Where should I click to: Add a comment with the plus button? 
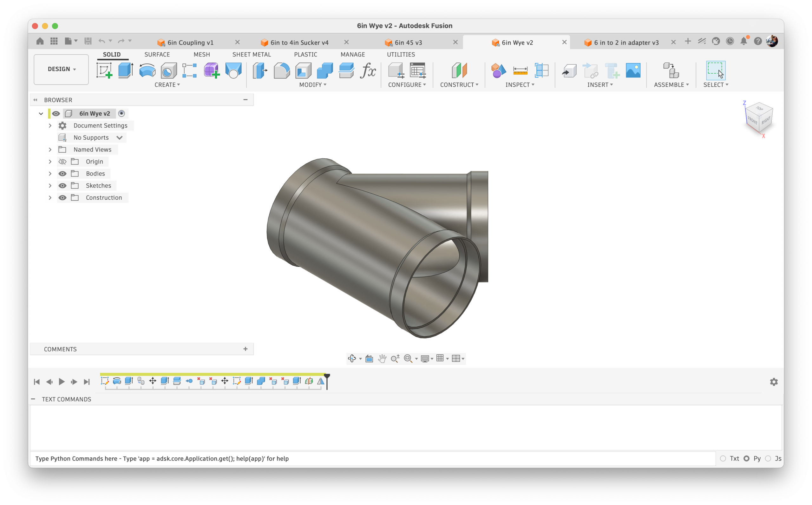(245, 349)
